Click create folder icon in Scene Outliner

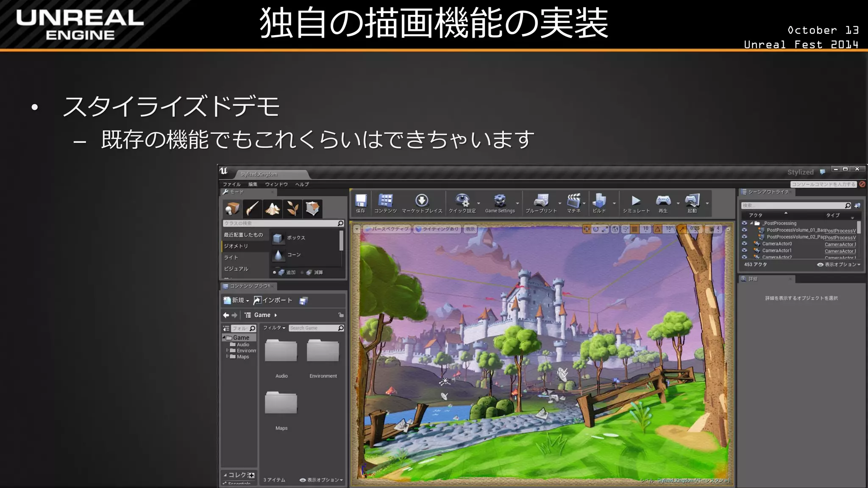857,205
